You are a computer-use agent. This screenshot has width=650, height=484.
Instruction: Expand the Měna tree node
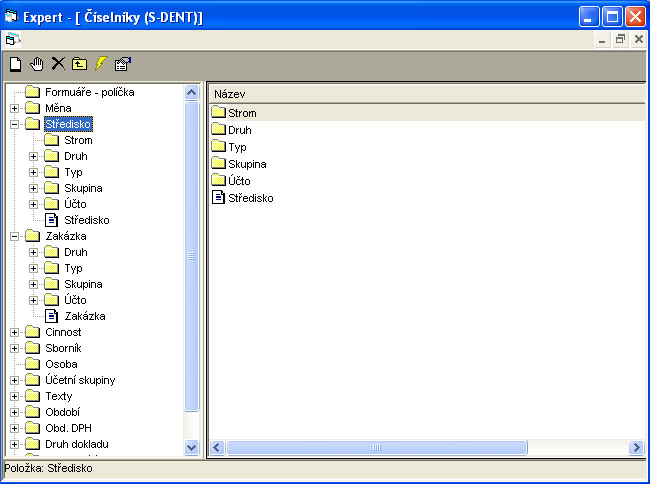[x=14, y=109]
